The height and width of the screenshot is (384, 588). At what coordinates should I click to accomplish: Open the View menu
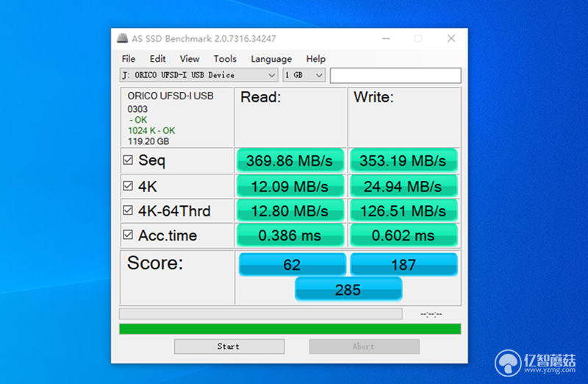pyautogui.click(x=190, y=59)
